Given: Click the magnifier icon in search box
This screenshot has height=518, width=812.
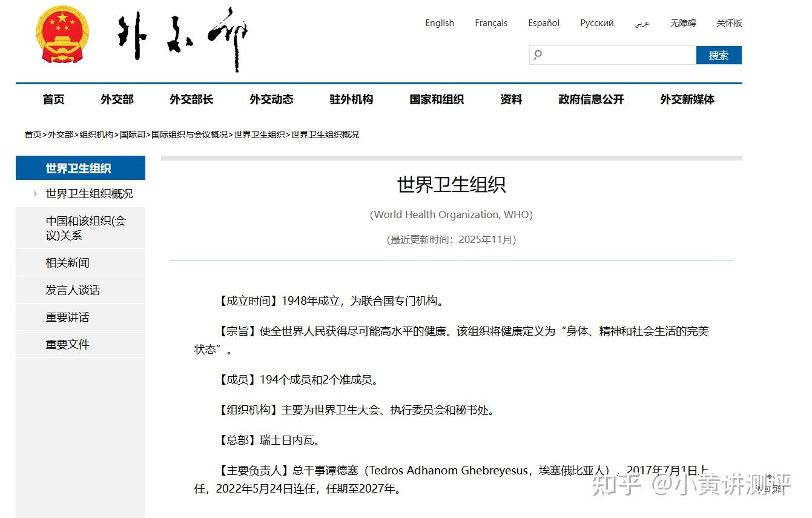Looking at the screenshot, I should [538, 55].
